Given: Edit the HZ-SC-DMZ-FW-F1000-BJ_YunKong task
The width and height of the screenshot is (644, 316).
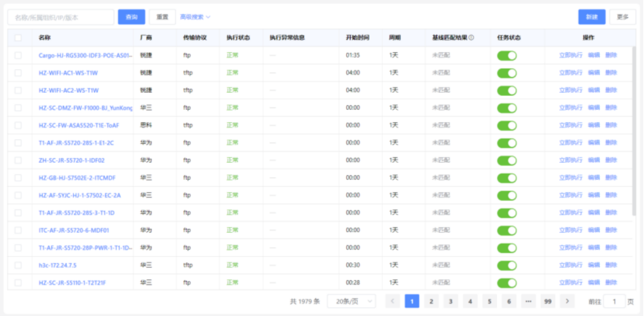Looking at the screenshot, I should (594, 108).
